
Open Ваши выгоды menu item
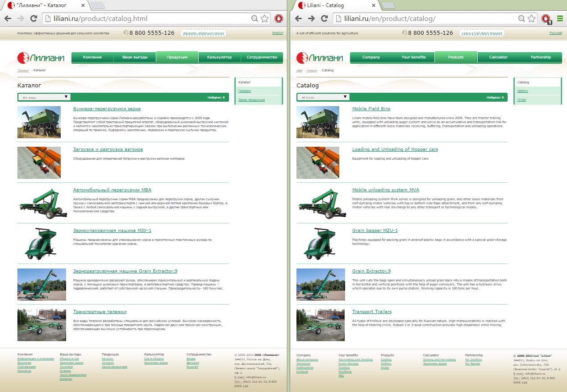pyautogui.click(x=135, y=57)
